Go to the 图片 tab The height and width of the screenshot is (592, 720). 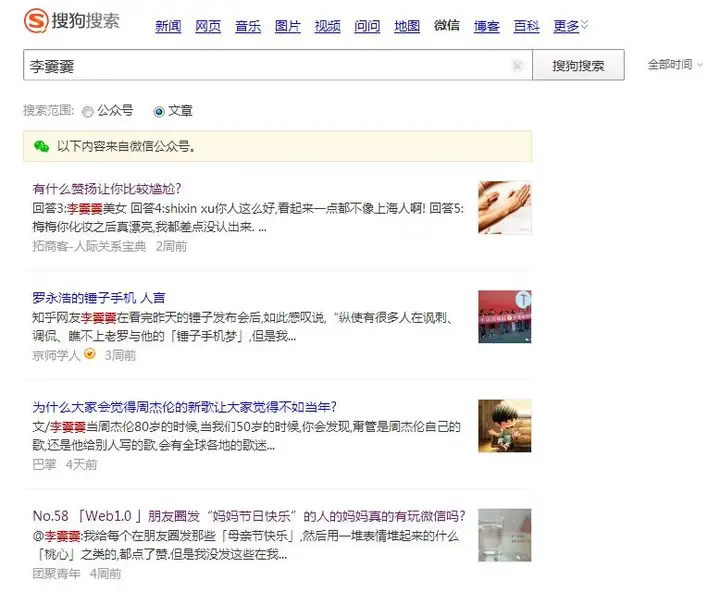pos(287,26)
